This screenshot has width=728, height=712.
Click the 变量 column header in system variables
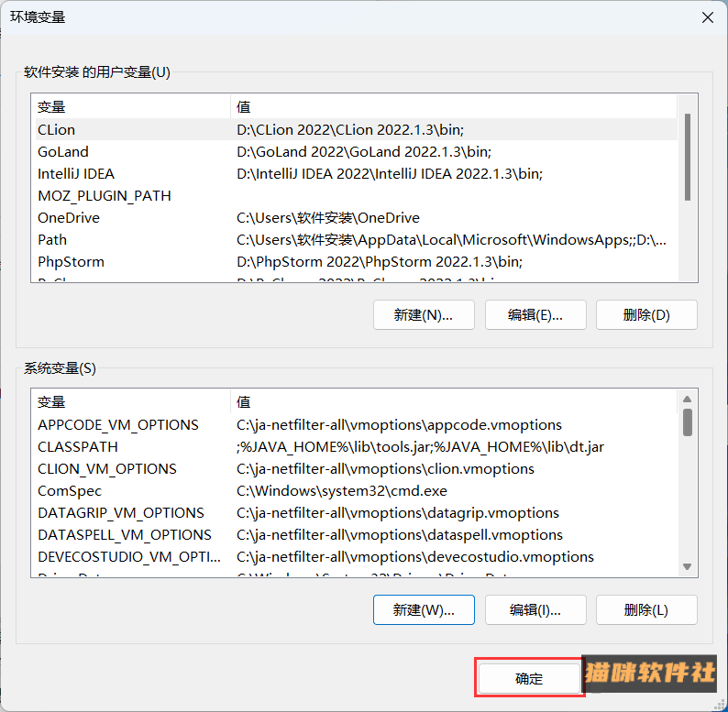pos(132,402)
